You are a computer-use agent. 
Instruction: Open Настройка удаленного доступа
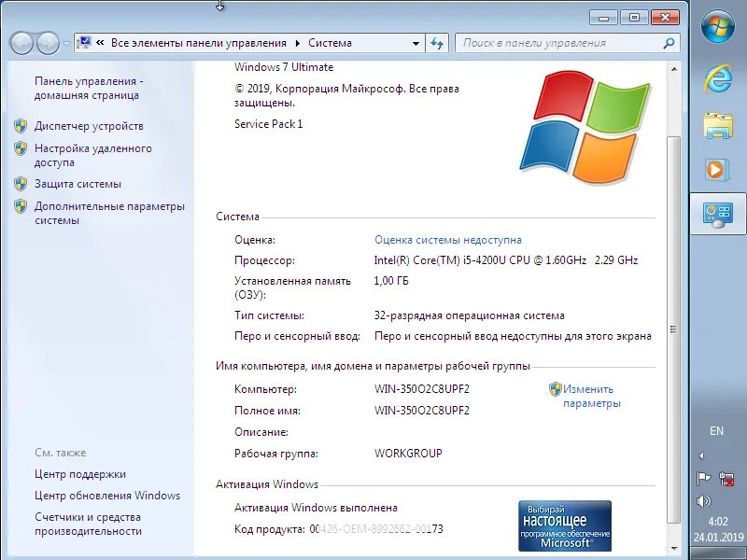(92, 155)
